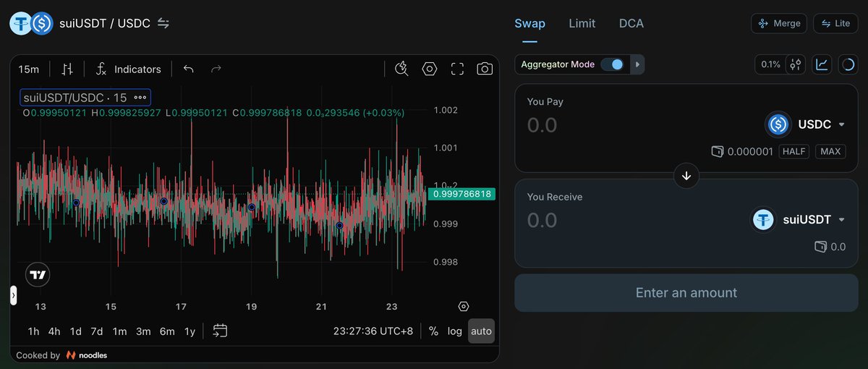The image size is (868, 369).
Task: Open the 15m interval selector
Action: (29, 69)
